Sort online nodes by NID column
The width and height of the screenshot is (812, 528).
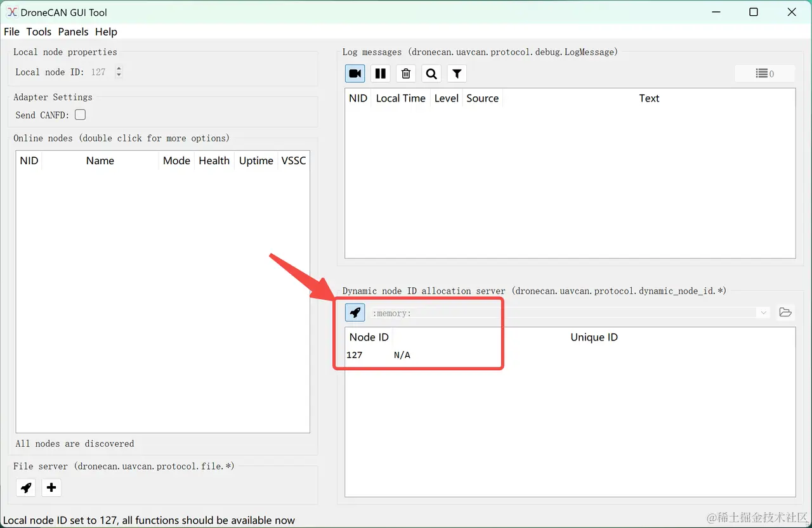coord(29,161)
